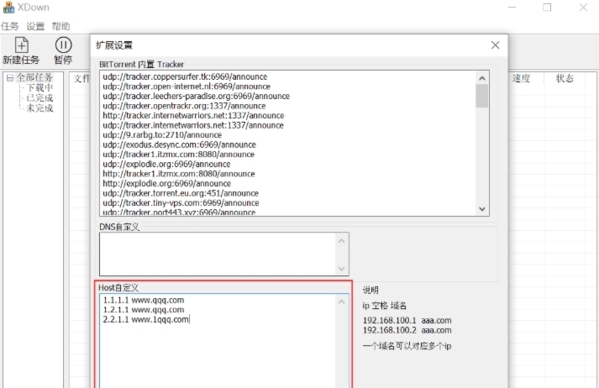Select 已完成 in the task tree

[x=39, y=98]
